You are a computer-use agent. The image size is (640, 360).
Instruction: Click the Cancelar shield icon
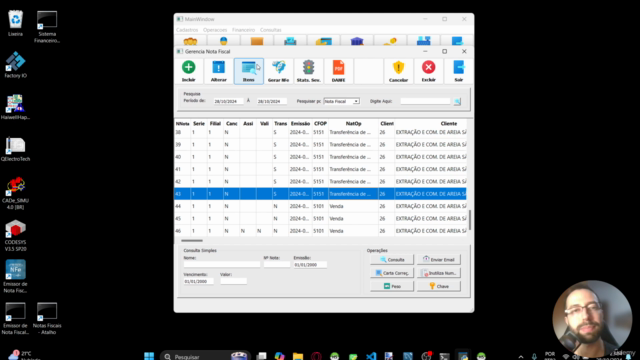(398, 67)
